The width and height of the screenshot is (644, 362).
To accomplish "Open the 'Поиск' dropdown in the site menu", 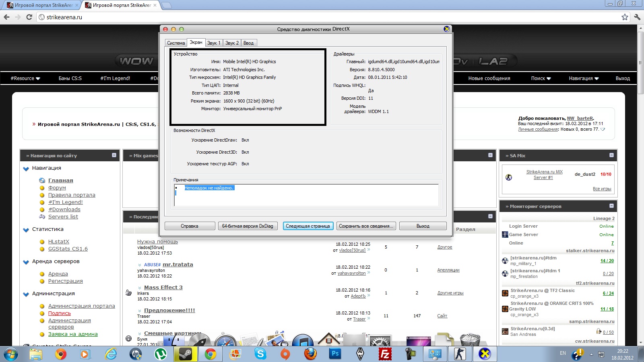I will pos(541,78).
